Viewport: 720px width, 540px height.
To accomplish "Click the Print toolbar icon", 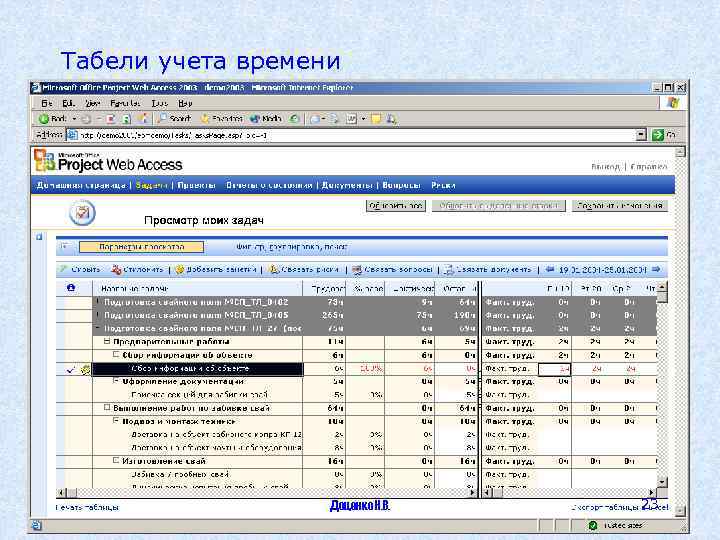I will coord(334,119).
